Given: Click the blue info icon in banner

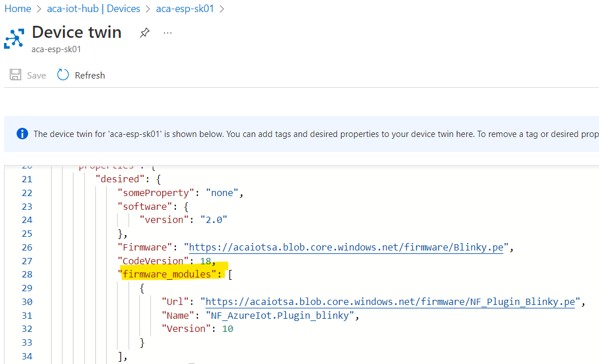Looking at the screenshot, I should 22,134.
